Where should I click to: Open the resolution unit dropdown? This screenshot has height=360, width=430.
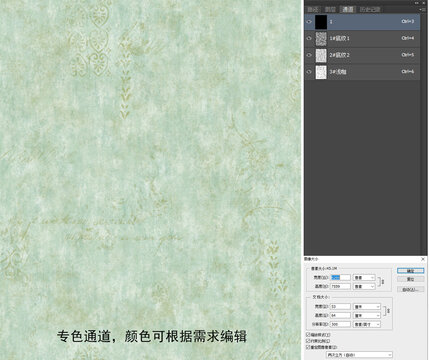click(x=366, y=324)
